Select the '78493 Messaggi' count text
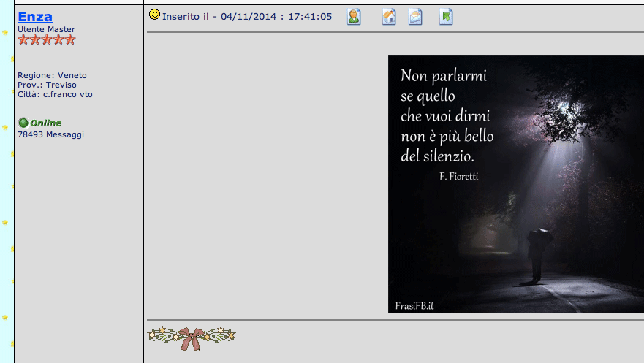 50,134
